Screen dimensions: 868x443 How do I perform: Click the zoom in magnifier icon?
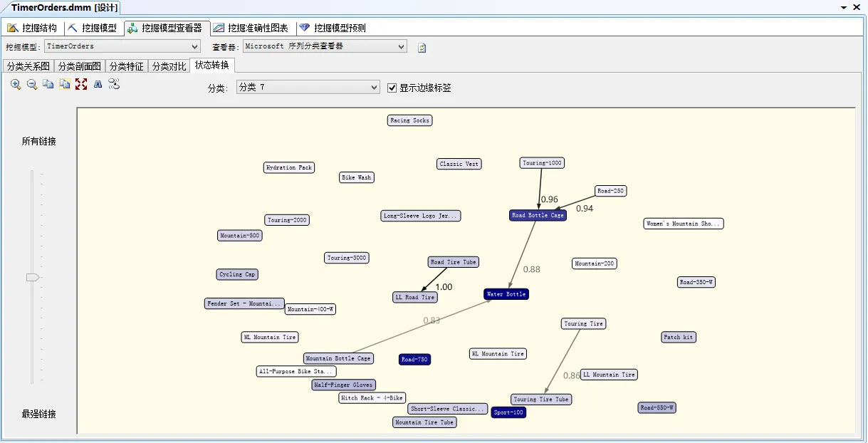pos(16,84)
